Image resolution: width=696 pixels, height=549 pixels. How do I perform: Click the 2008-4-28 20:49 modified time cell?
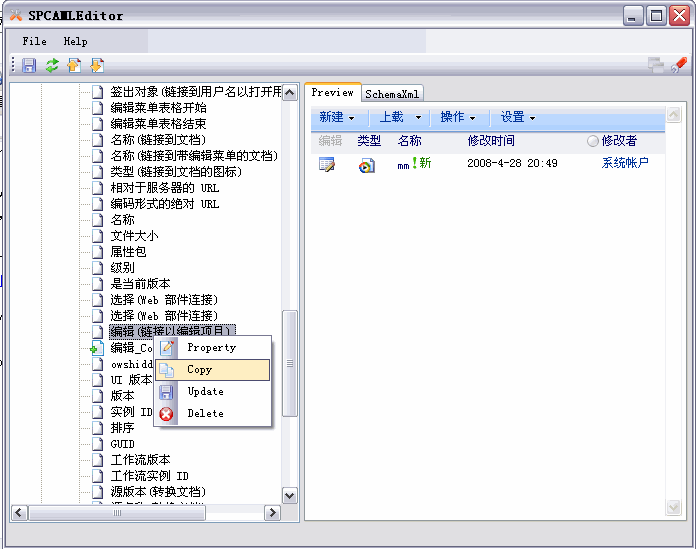(x=512, y=163)
